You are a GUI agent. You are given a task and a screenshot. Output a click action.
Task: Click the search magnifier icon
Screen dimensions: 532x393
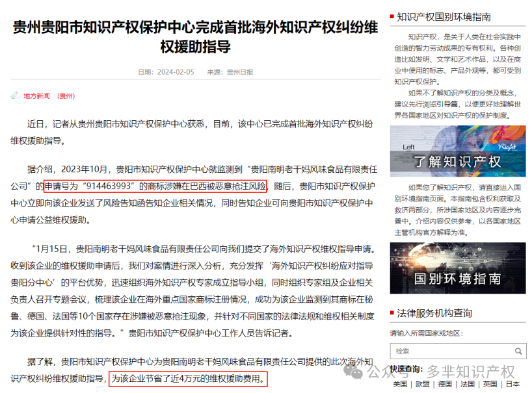[x=518, y=351]
